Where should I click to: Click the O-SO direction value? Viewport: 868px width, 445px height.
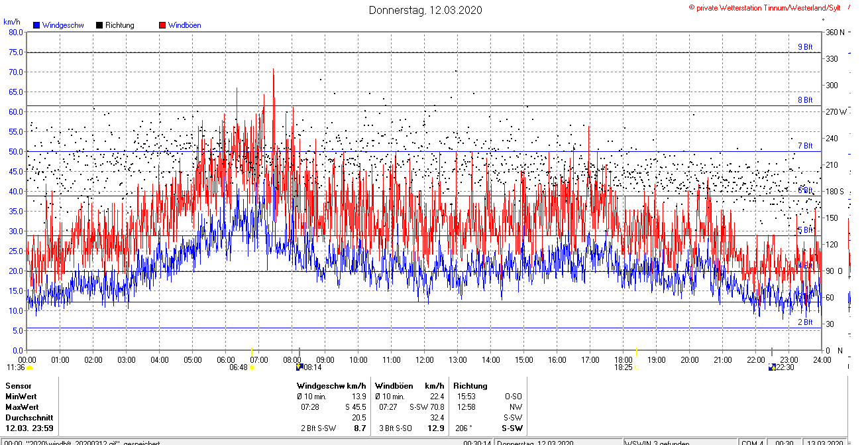513,396
